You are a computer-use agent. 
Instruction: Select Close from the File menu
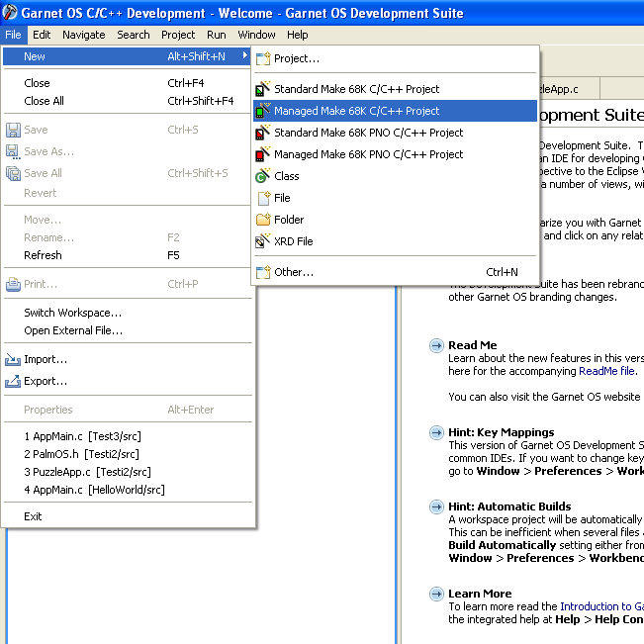[127, 83]
